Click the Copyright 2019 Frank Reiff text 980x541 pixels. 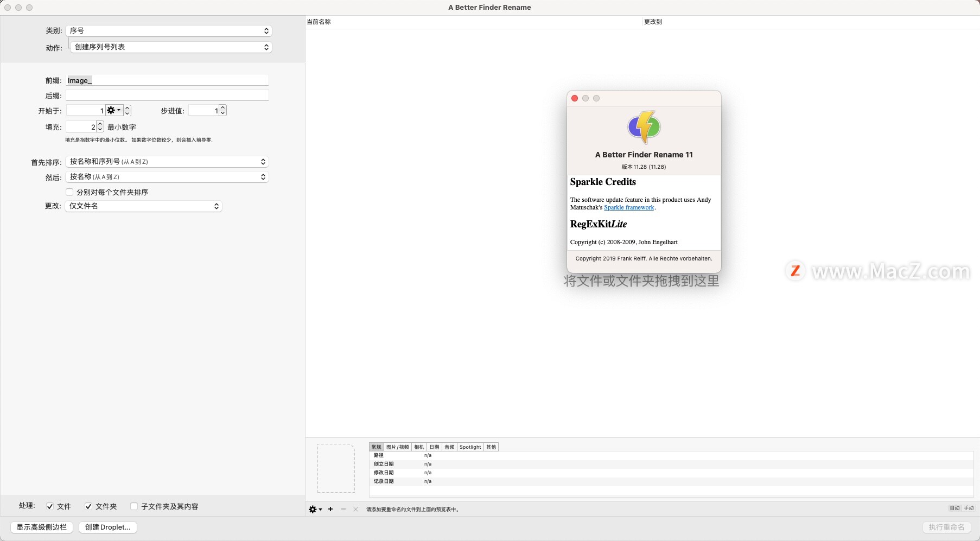pos(644,258)
